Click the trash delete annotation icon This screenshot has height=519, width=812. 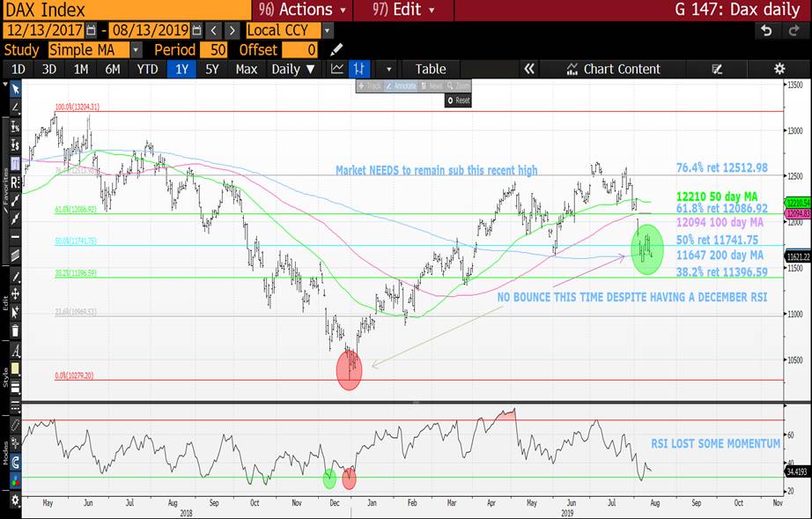point(16,330)
